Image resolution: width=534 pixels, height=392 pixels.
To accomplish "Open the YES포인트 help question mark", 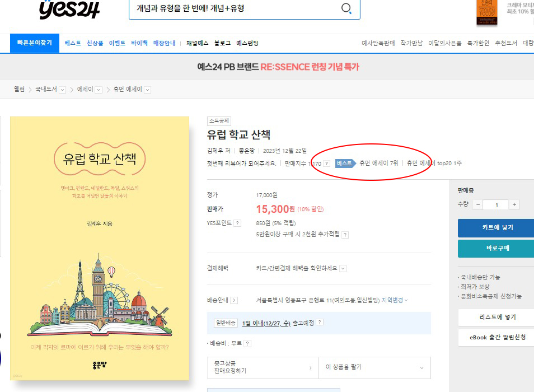I will click(238, 223).
